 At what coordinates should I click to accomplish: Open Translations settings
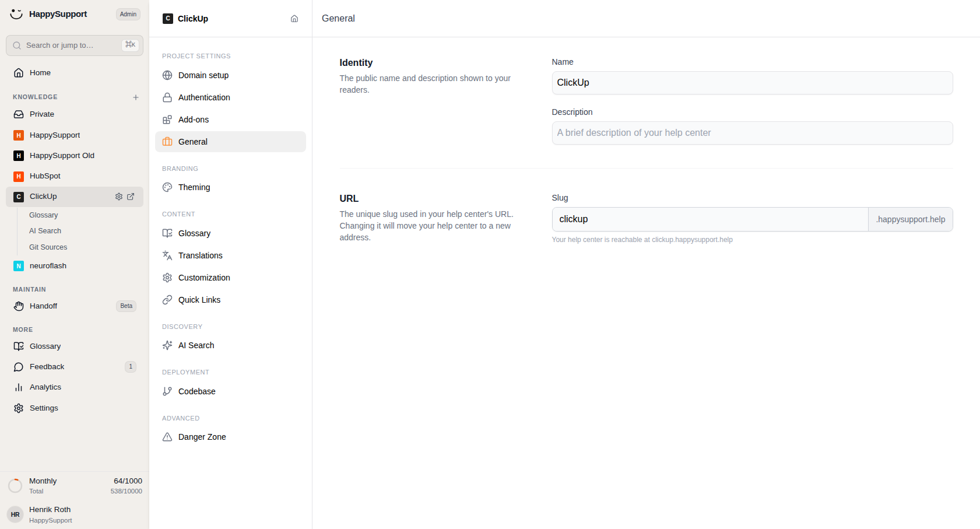point(230,255)
